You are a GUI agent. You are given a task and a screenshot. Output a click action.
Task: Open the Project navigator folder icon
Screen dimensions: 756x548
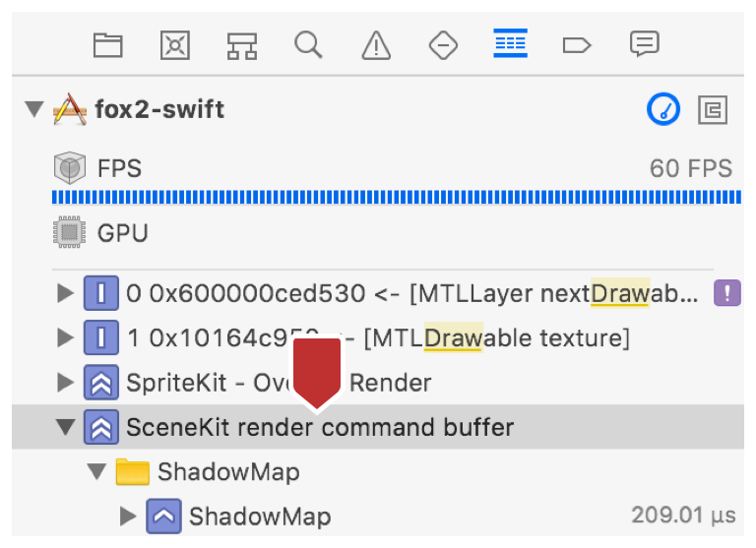click(107, 44)
